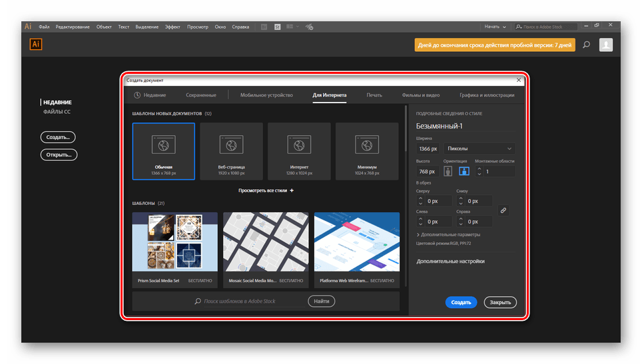The width and height of the screenshot is (642, 364).
Task: Open the user profile avatar
Action: (605, 45)
